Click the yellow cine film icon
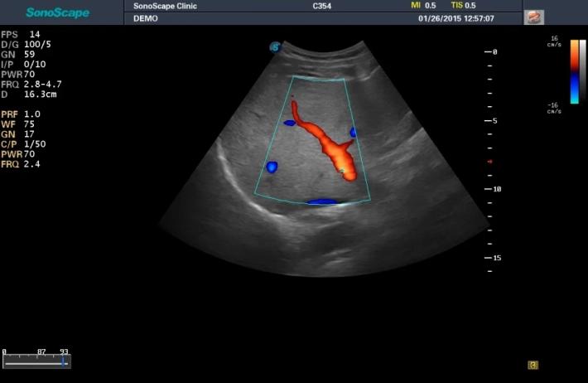The width and height of the screenshot is (588, 383). point(533,364)
